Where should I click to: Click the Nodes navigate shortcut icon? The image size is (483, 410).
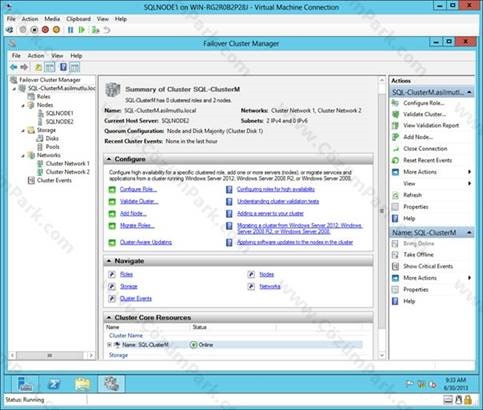251,274
